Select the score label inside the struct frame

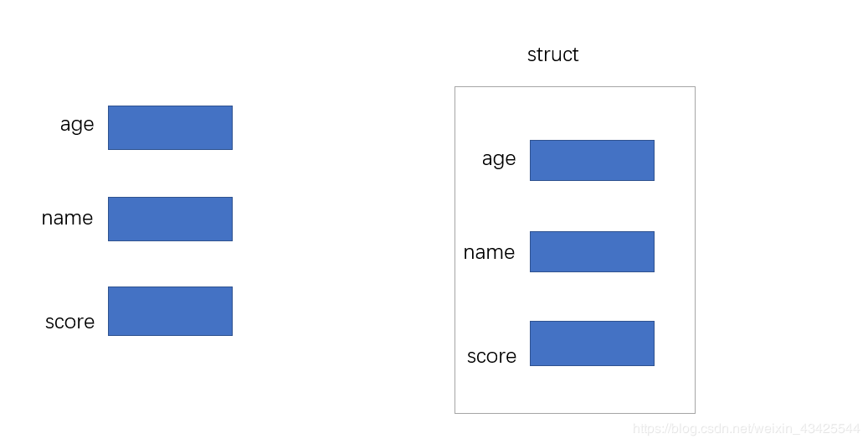coord(491,356)
